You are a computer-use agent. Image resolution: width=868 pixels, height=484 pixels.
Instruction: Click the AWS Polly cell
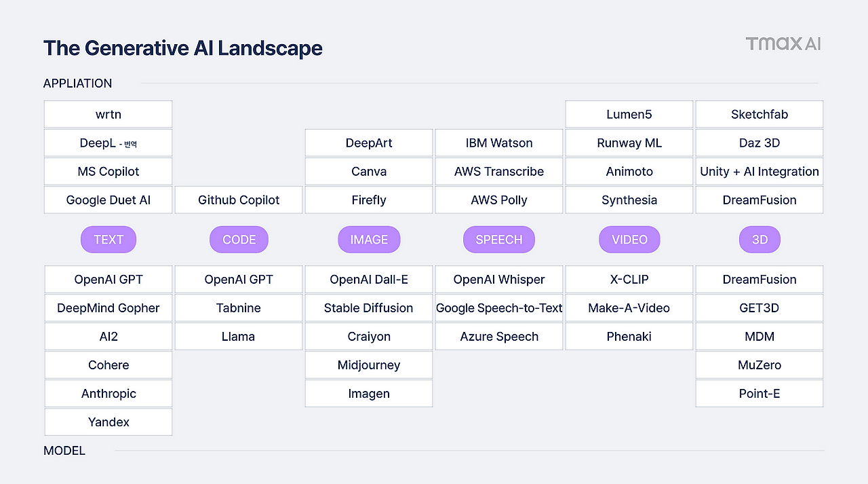click(x=499, y=200)
